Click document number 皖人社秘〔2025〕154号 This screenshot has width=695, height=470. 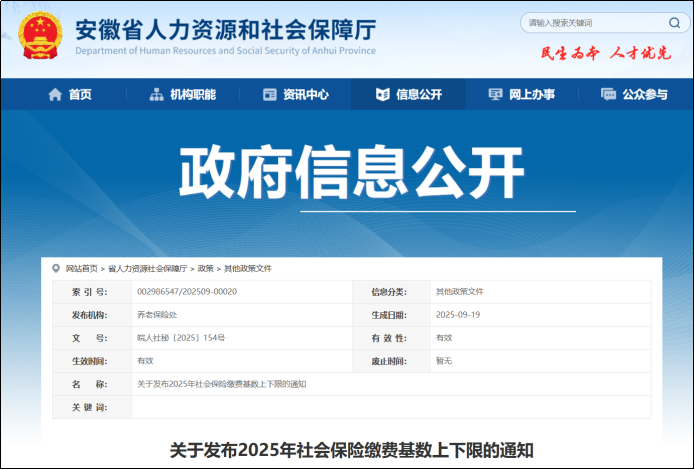click(x=181, y=338)
